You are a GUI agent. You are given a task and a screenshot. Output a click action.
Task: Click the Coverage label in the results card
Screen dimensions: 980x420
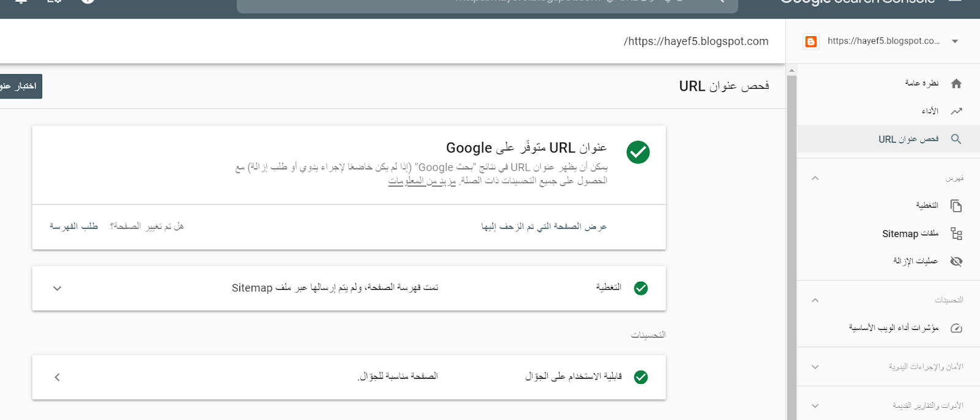(609, 288)
